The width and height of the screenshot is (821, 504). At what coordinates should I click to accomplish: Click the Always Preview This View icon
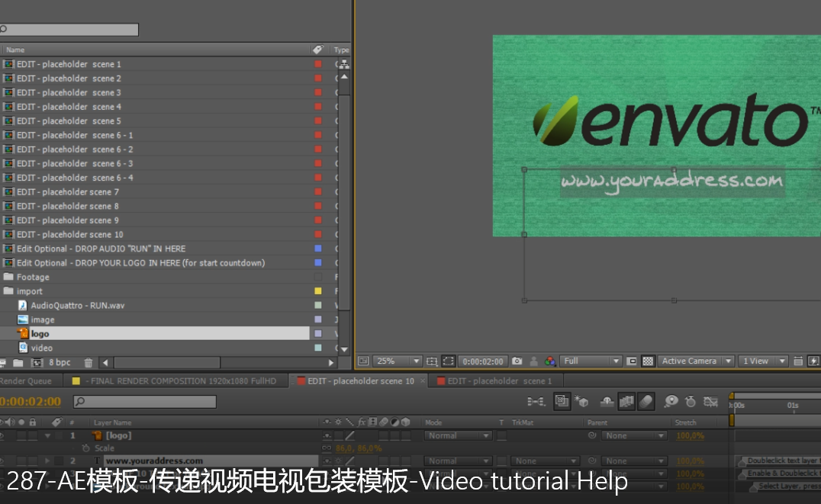click(x=363, y=361)
